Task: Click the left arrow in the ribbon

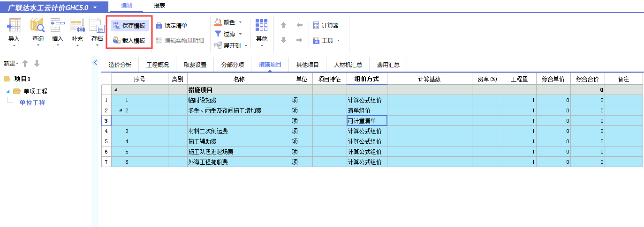Action: [299, 25]
